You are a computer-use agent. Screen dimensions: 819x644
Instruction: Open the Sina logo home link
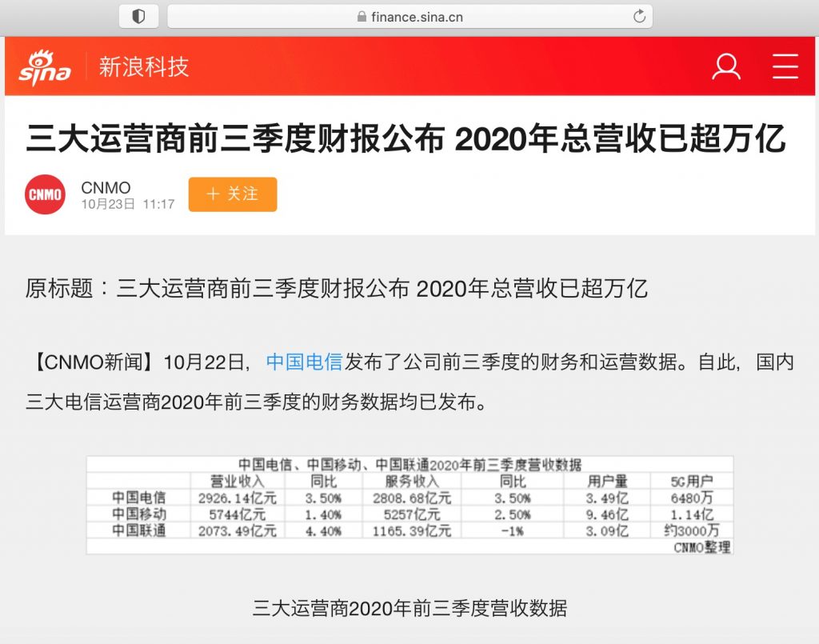point(44,67)
